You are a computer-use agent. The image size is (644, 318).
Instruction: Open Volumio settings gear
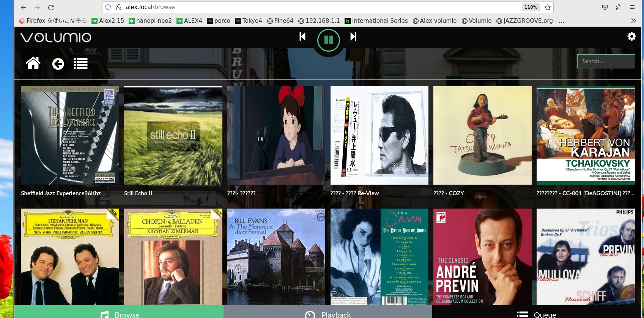pos(631,36)
